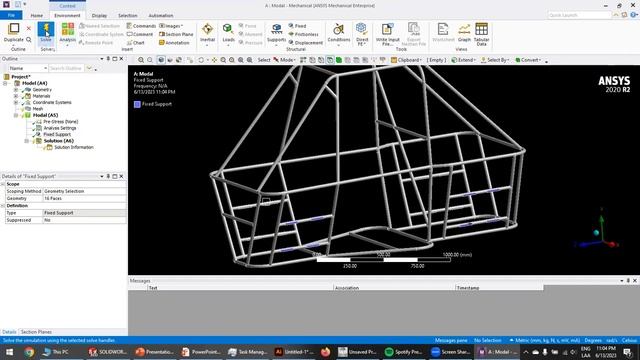Image resolution: width=640 pixels, height=360 pixels.
Task: Click the 16 Faces geometry value cell
Action: (84, 198)
